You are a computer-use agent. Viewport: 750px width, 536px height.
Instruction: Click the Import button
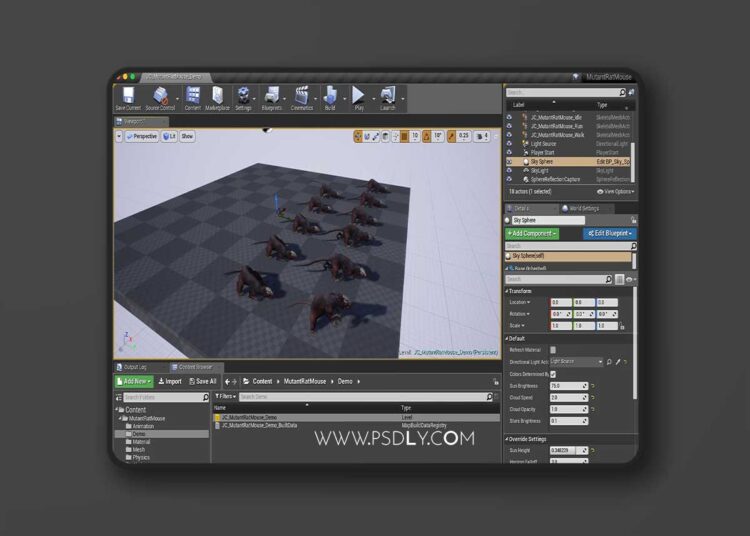coord(170,382)
